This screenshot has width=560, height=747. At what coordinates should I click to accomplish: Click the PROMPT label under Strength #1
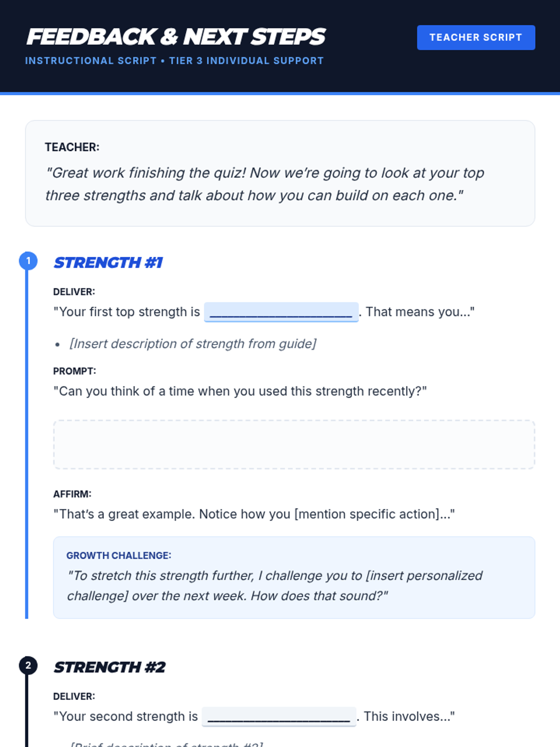(x=75, y=371)
